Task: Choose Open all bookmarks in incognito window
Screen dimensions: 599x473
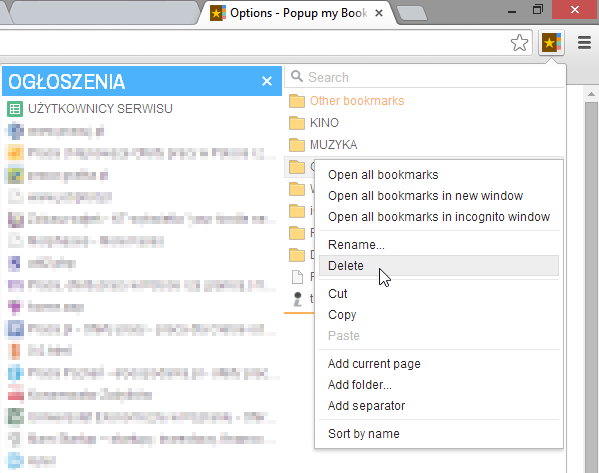Action: click(x=439, y=217)
